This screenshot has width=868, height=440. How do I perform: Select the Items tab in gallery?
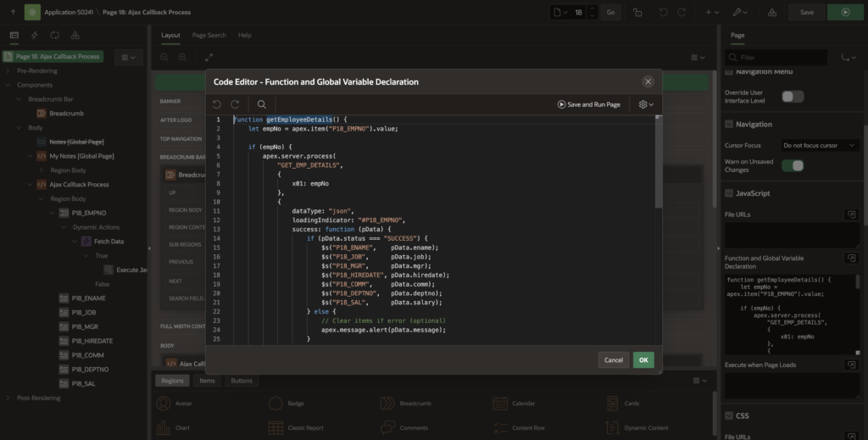pyautogui.click(x=206, y=381)
